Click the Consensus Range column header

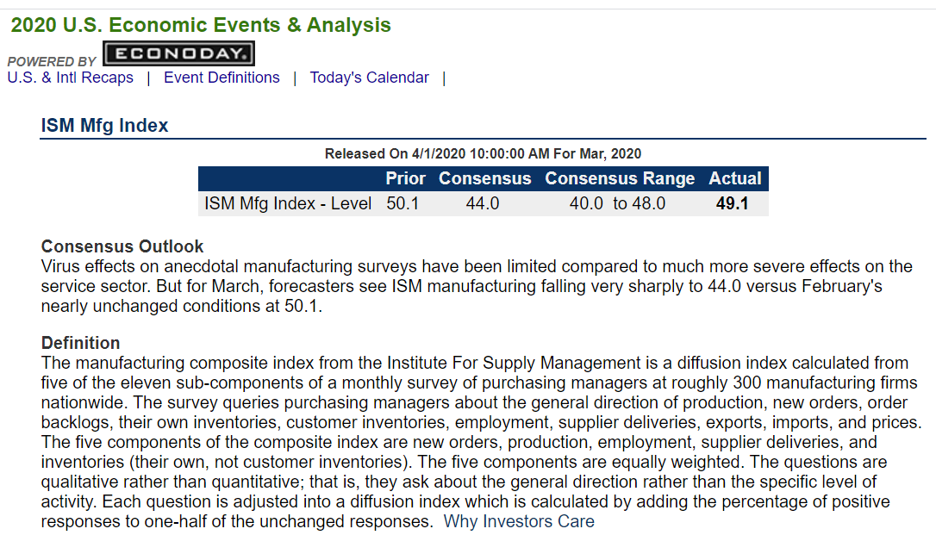[620, 178]
